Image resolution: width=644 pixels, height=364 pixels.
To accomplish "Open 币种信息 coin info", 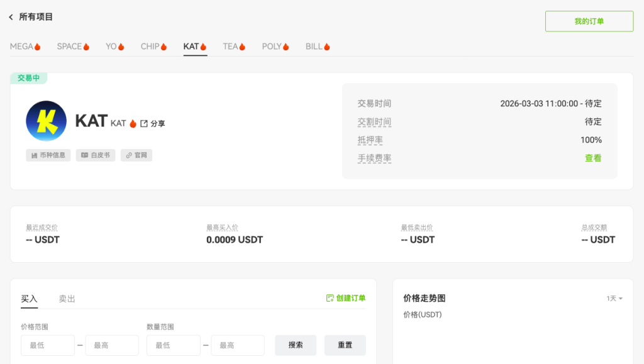I will coord(48,155).
